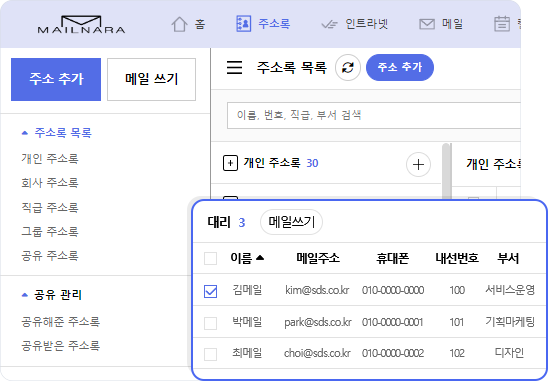
Task: Uncheck the 김메일 row checkbox
Action: [x=210, y=291]
